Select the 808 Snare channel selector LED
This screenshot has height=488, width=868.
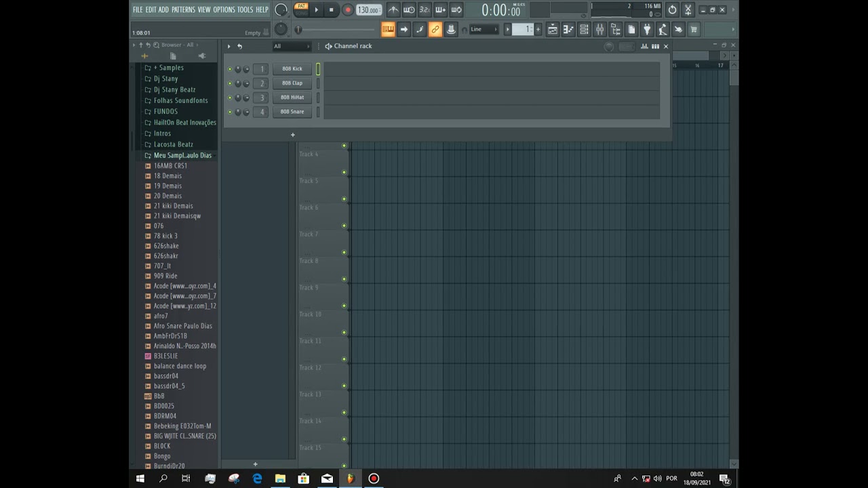(318, 112)
